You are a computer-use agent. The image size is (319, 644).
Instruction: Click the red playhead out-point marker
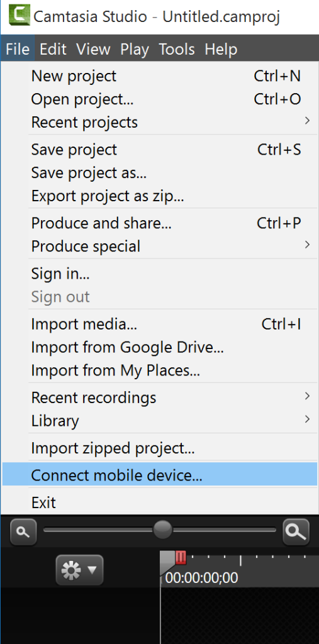coord(181,557)
